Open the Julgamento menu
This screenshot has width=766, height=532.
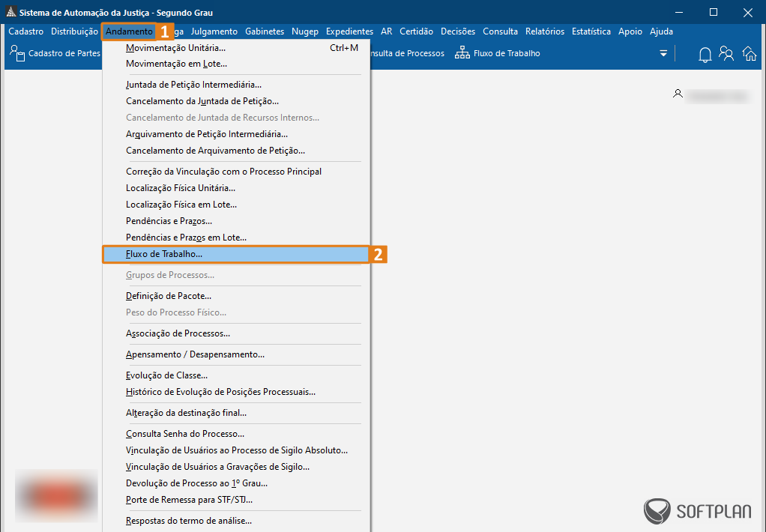(x=214, y=31)
